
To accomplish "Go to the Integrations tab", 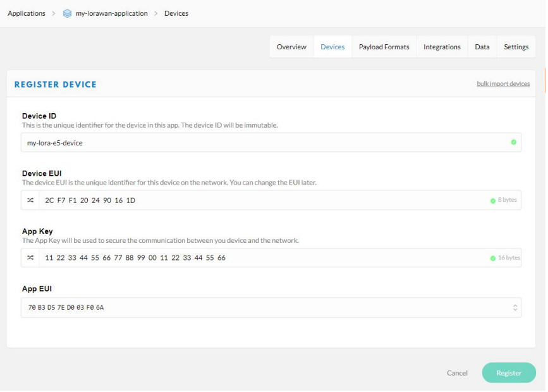I will coord(442,47).
